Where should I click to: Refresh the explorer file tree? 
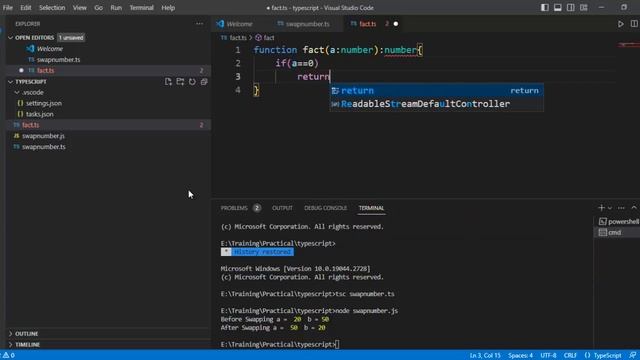192,82
